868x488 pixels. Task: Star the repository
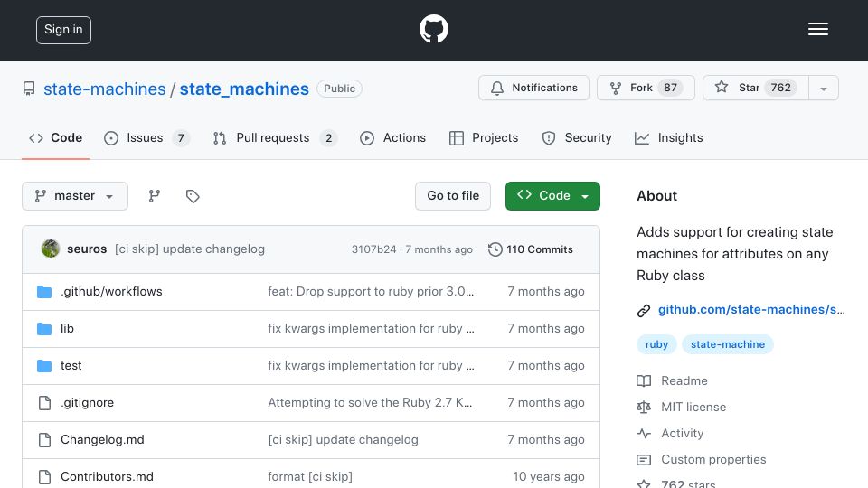(755, 88)
